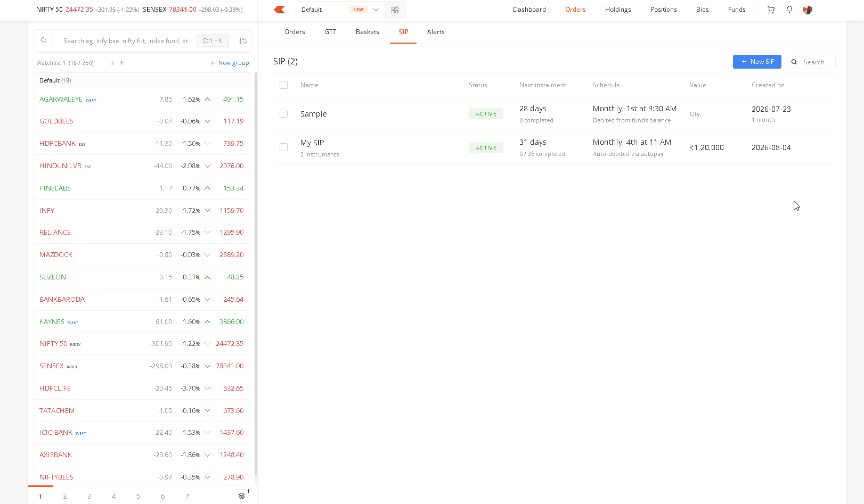The image size is (864, 504).
Task: Select GOLDBEES in the watchlist
Action: tap(141, 121)
